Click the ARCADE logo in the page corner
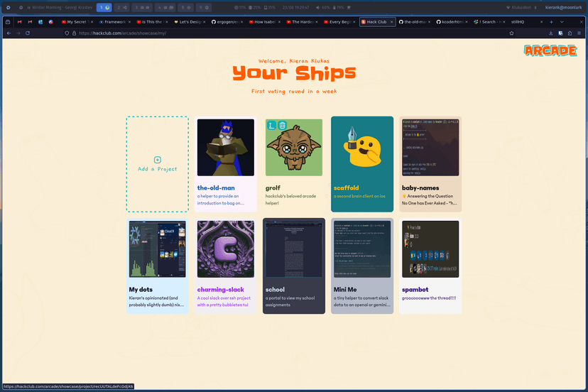The image size is (588, 392). click(x=550, y=50)
